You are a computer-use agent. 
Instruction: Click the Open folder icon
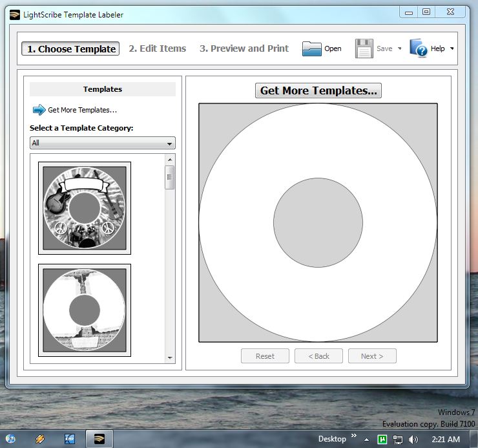311,48
